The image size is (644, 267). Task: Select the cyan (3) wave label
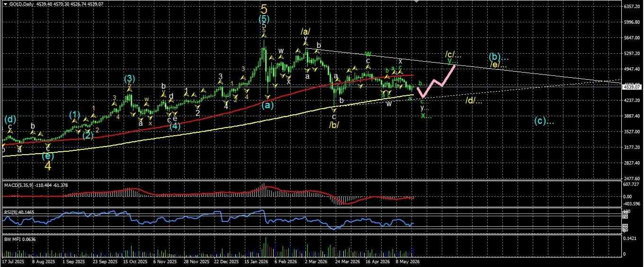[130, 78]
